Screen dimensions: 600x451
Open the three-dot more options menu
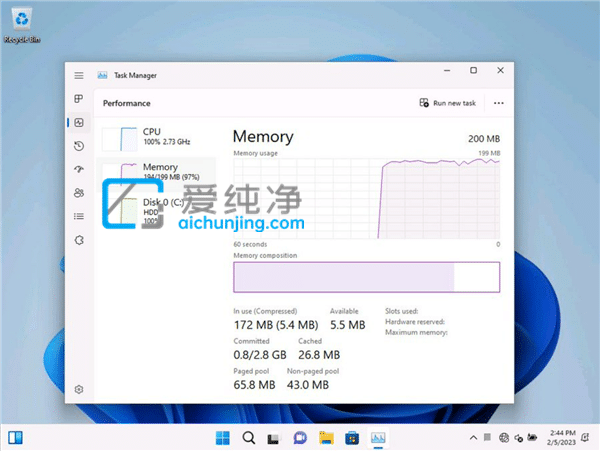tap(499, 103)
